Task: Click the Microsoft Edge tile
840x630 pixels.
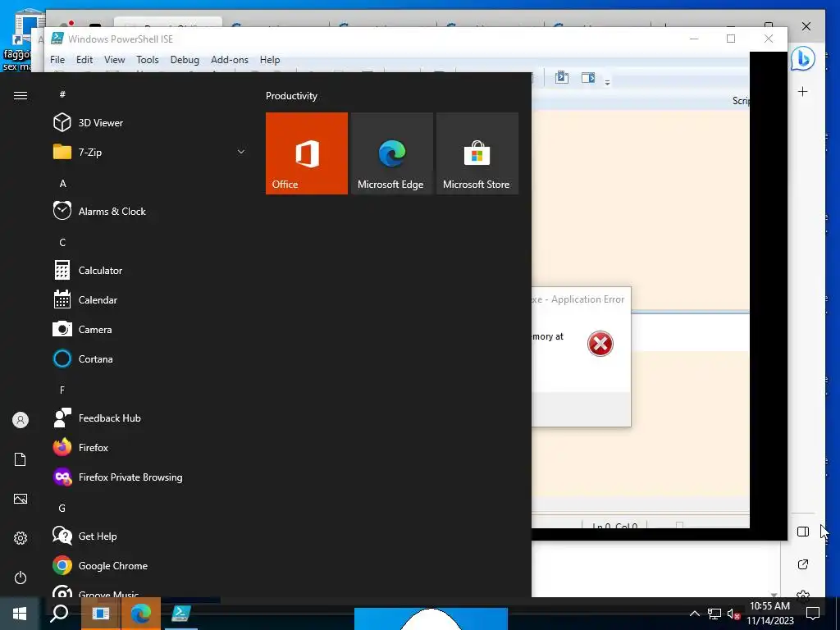Action: tap(391, 153)
